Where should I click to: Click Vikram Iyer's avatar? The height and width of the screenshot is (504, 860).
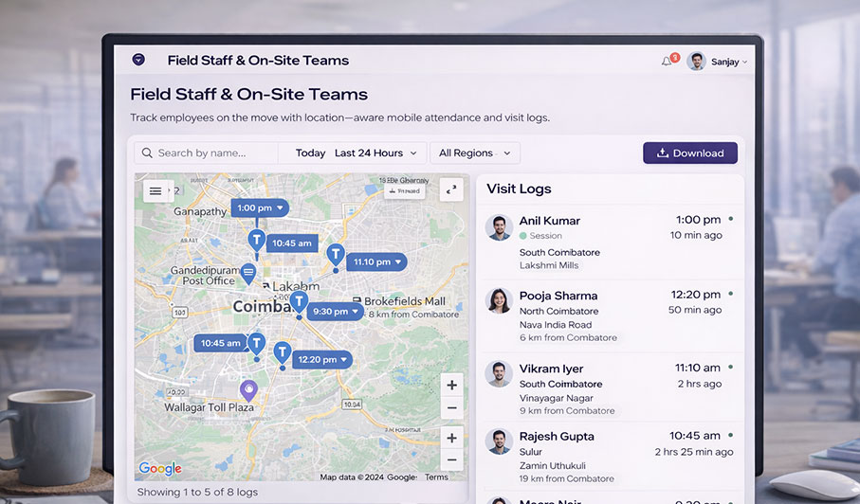pos(499,373)
